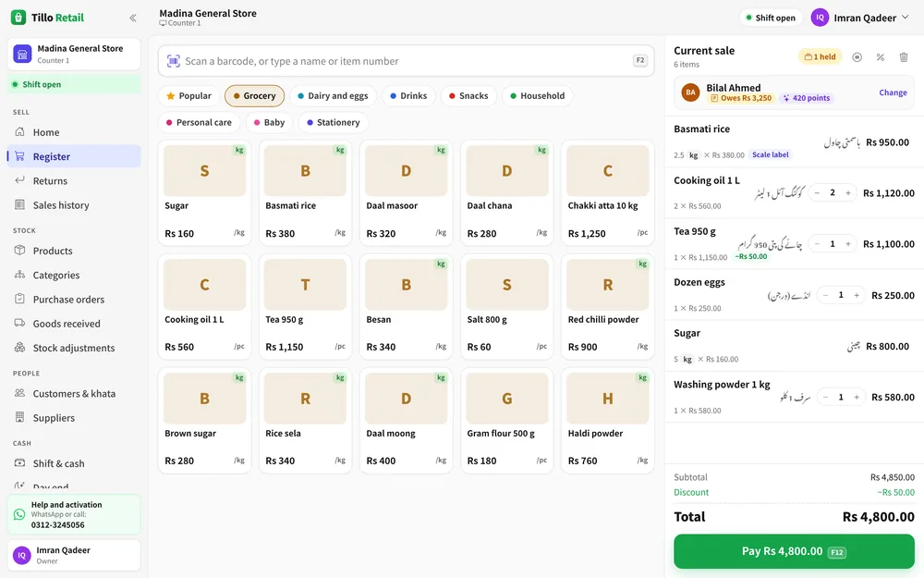The width and height of the screenshot is (924, 578).
Task: Open Sales history in the sidebar
Action: click(74, 204)
